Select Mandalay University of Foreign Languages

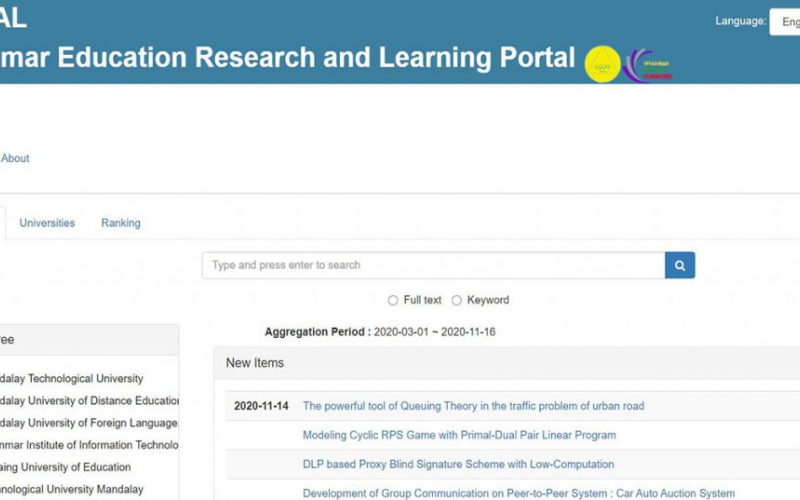(x=89, y=423)
